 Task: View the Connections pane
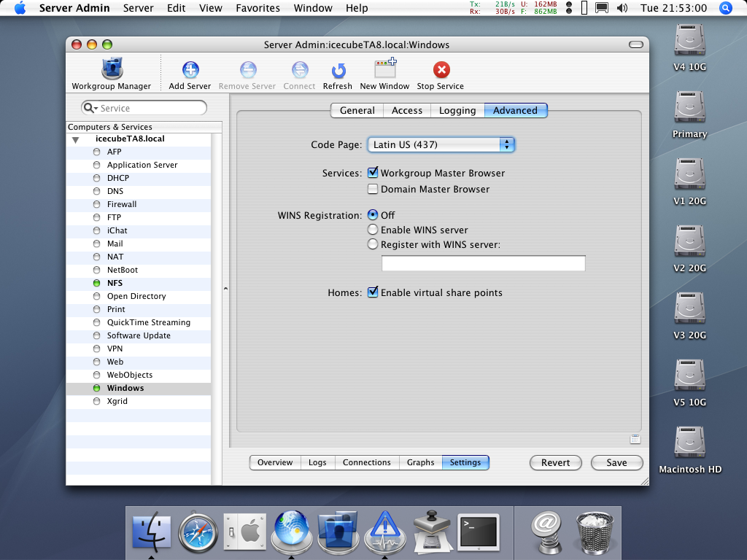[x=367, y=462]
